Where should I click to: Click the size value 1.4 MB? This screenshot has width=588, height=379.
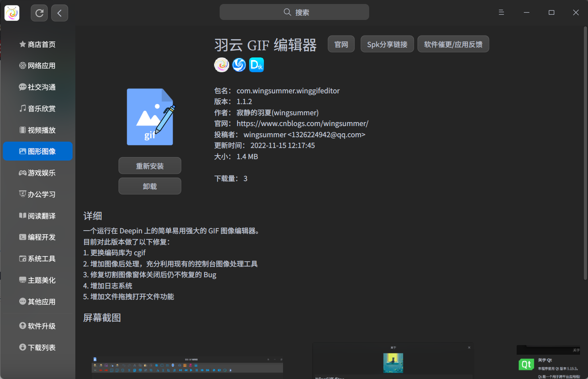(247, 157)
